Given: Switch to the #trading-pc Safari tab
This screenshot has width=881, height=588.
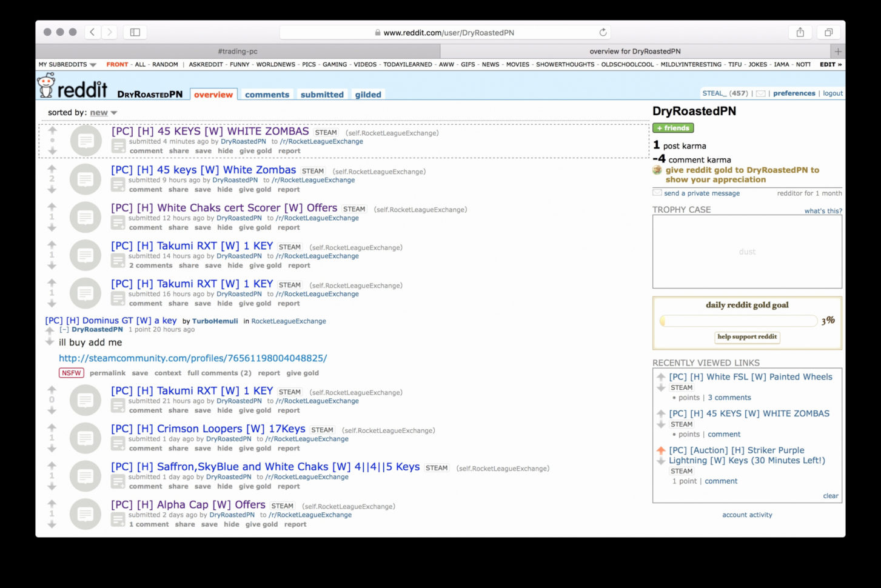Looking at the screenshot, I should click(237, 52).
